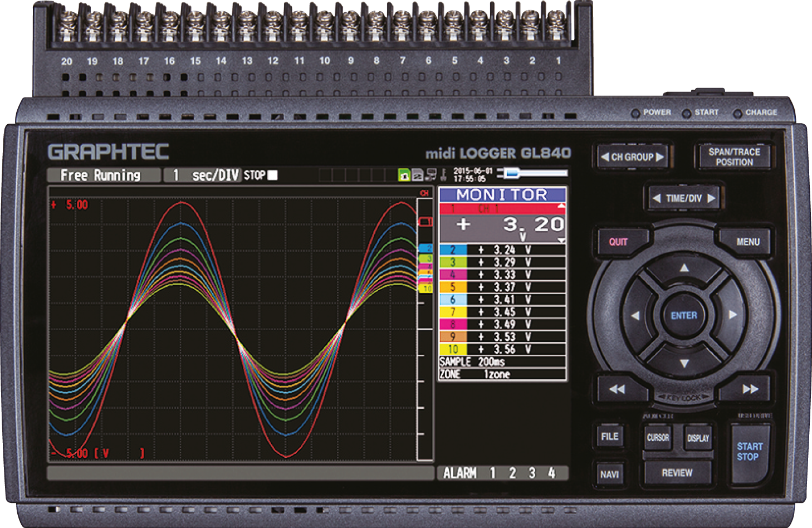Tap the up triangle in the CH 1 row
812x528 pixels.
coord(561,206)
